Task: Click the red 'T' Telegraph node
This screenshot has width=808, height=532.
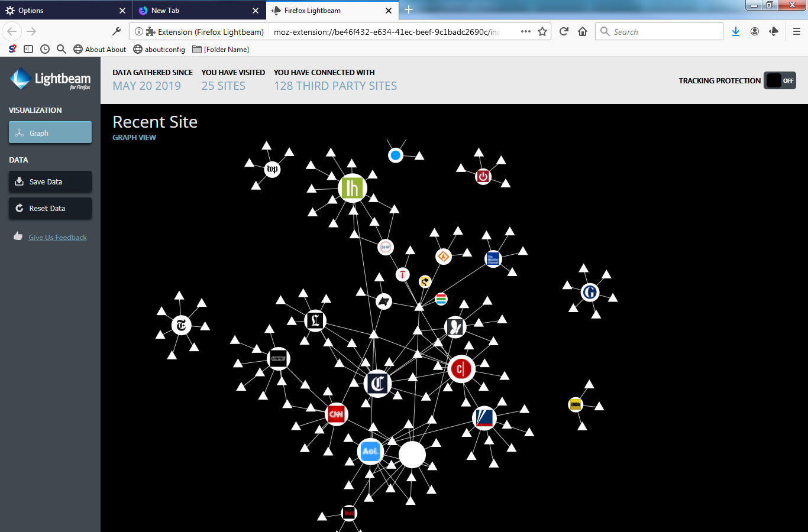Action: pyautogui.click(x=403, y=274)
